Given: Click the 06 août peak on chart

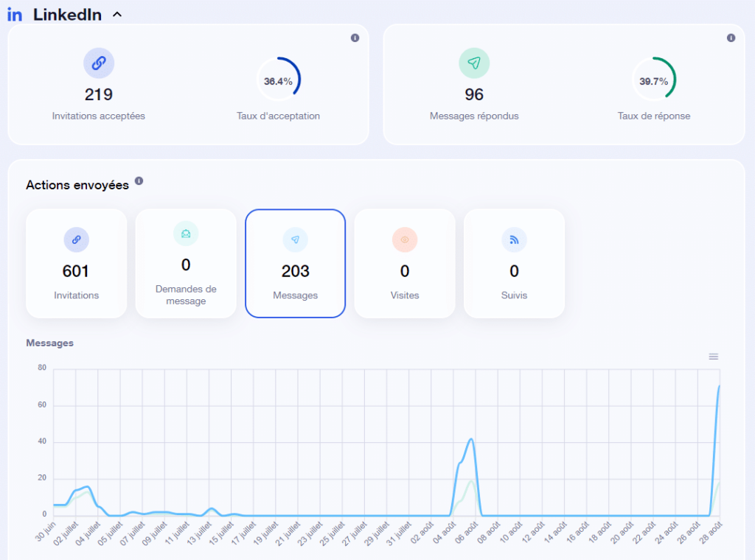Looking at the screenshot, I should pos(470,440).
